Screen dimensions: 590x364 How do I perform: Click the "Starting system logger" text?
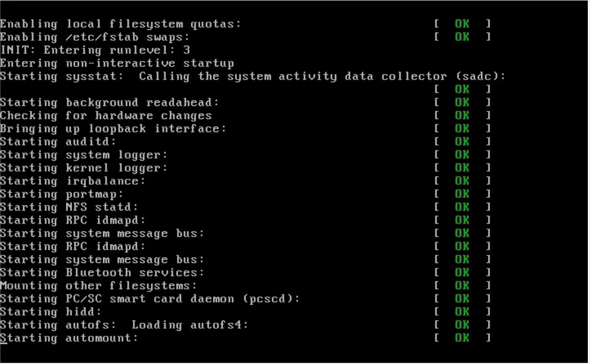(84, 154)
